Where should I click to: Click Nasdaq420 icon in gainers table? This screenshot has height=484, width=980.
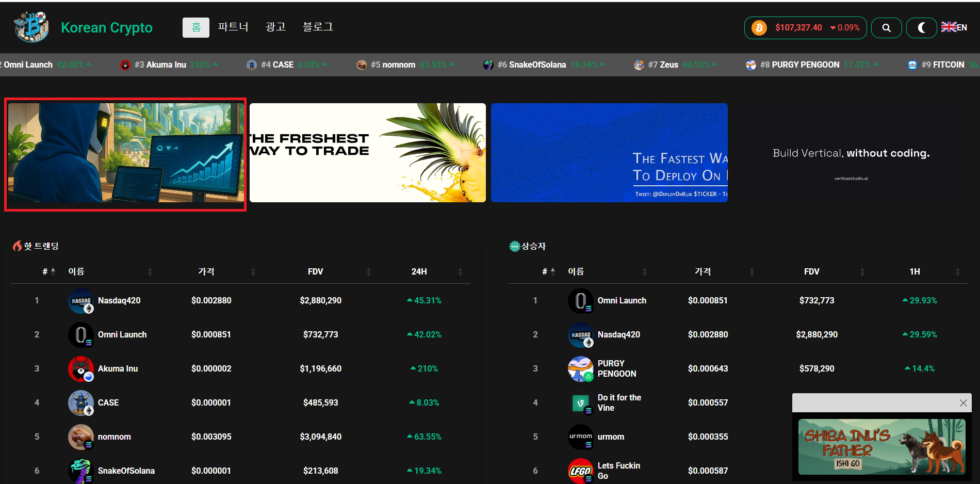[x=581, y=335]
